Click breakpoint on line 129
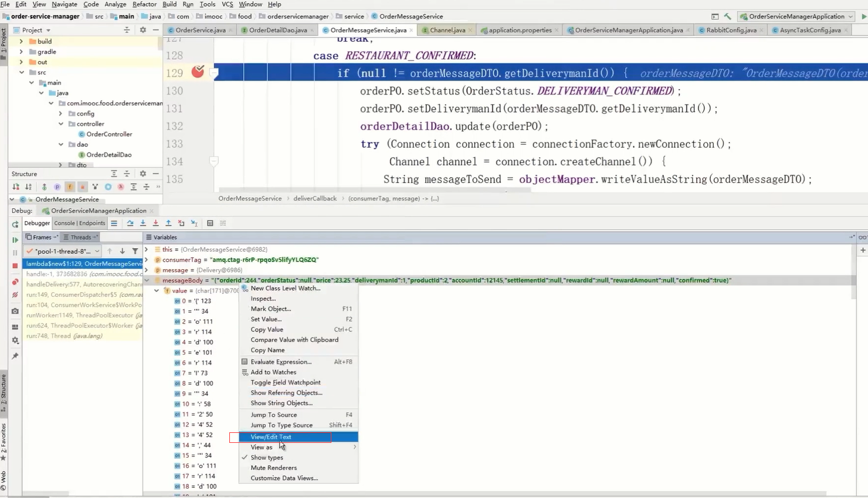This screenshot has height=498, width=868. pyautogui.click(x=198, y=72)
